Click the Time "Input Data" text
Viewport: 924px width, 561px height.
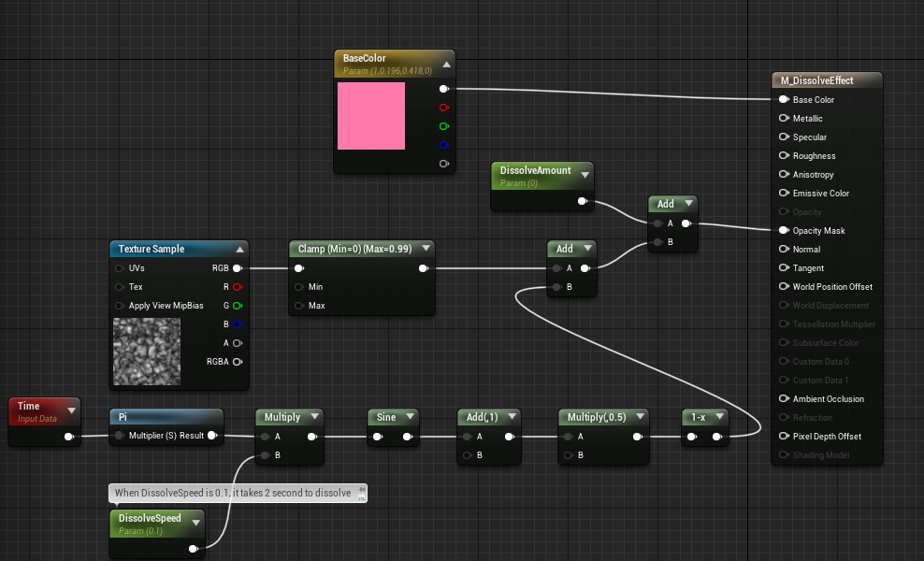[37, 419]
